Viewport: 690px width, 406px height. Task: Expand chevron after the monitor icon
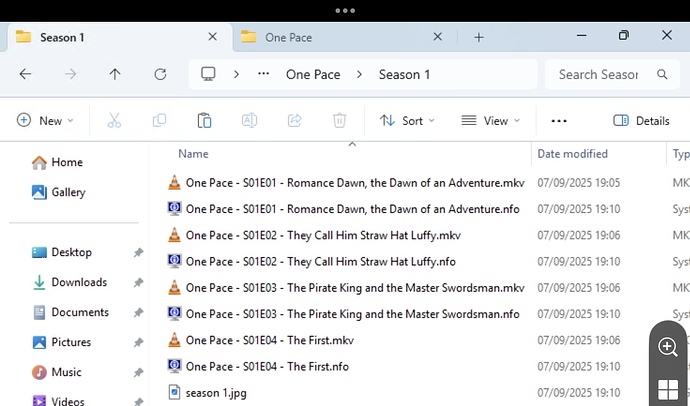tap(236, 74)
